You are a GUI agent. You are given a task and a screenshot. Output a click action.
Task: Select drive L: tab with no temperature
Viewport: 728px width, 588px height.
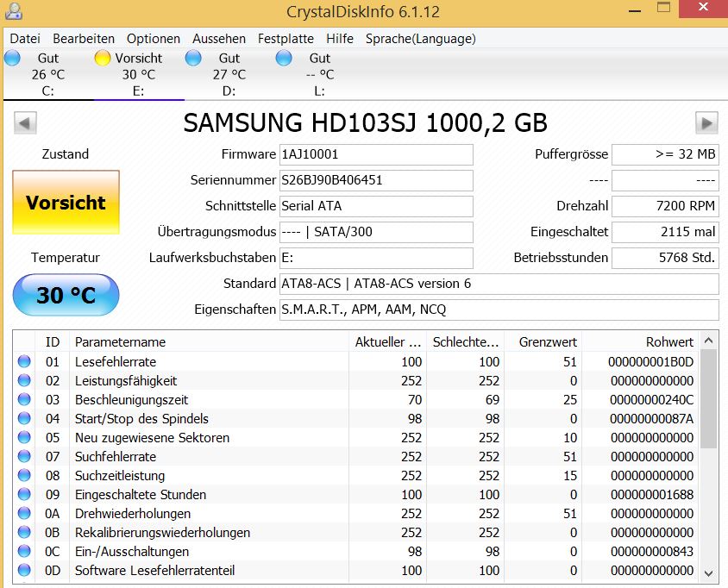(x=320, y=74)
